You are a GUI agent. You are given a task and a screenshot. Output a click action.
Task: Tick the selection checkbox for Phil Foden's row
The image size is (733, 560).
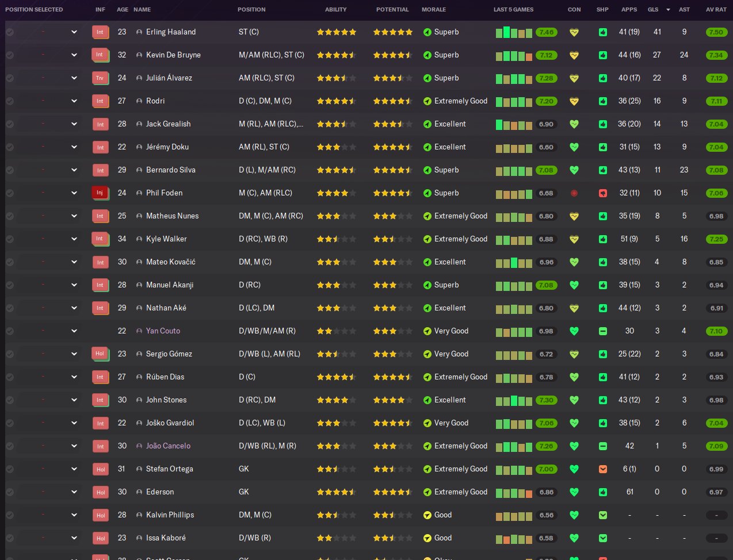(x=10, y=193)
